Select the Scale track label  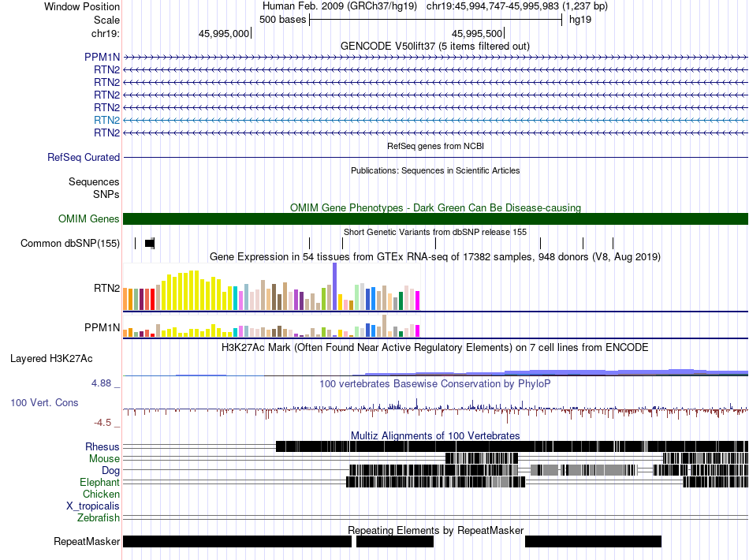(x=106, y=20)
